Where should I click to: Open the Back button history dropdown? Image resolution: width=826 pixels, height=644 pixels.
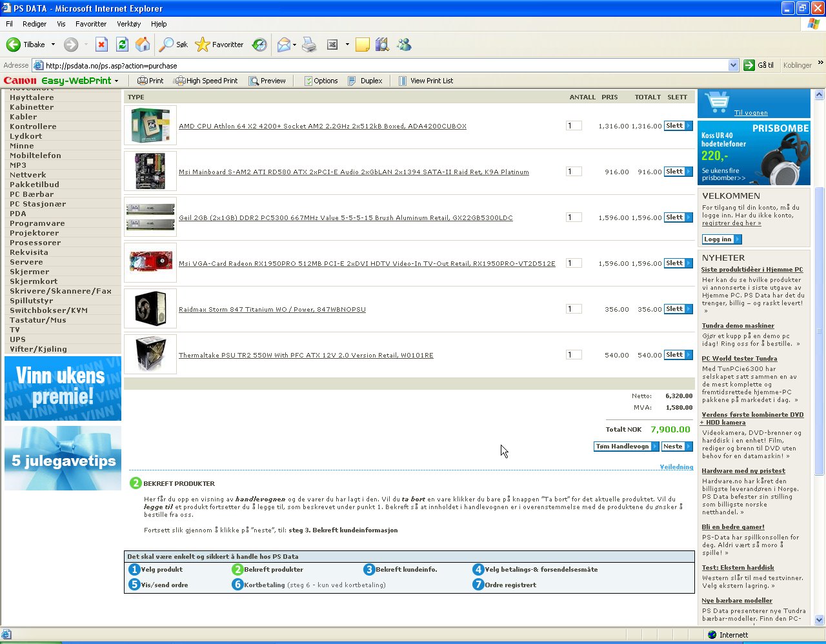click(x=53, y=45)
